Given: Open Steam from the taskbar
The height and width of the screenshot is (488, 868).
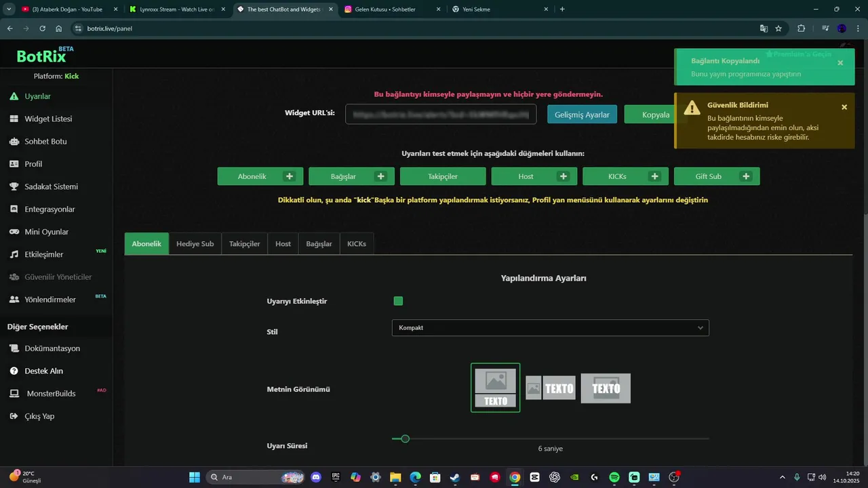Looking at the screenshot, I should [x=455, y=477].
